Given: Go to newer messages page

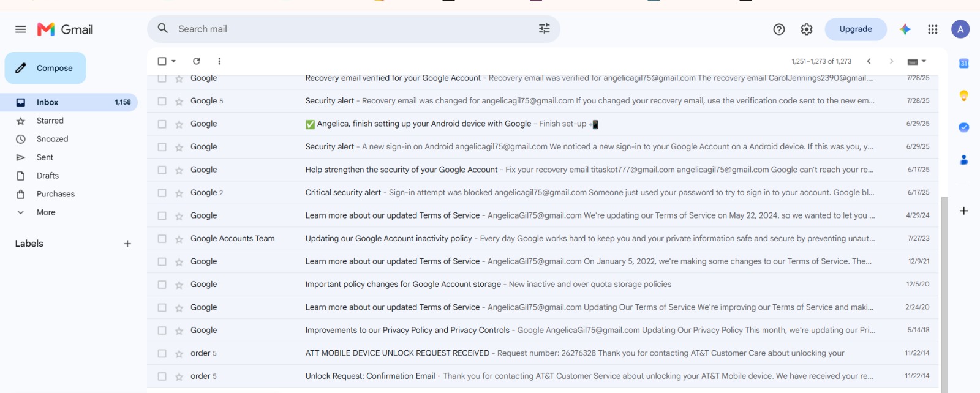Looking at the screenshot, I should [869, 61].
